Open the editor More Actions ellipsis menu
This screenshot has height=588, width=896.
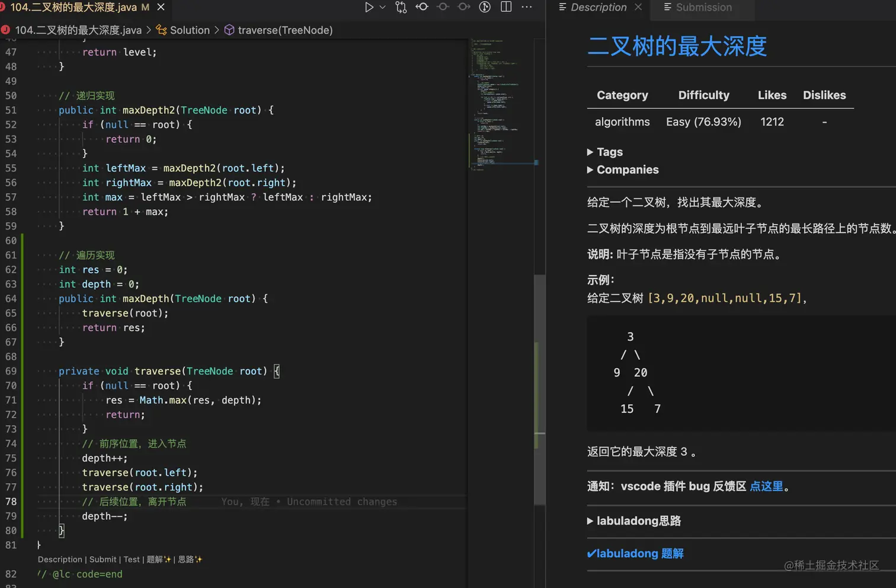pyautogui.click(x=527, y=7)
